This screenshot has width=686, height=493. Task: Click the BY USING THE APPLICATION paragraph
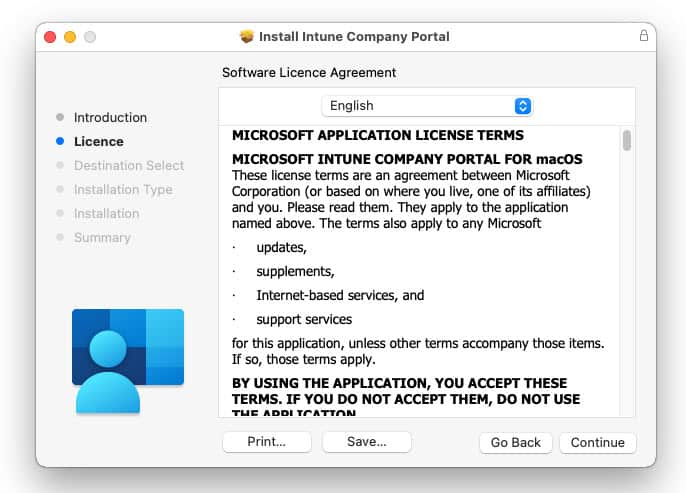click(406, 396)
